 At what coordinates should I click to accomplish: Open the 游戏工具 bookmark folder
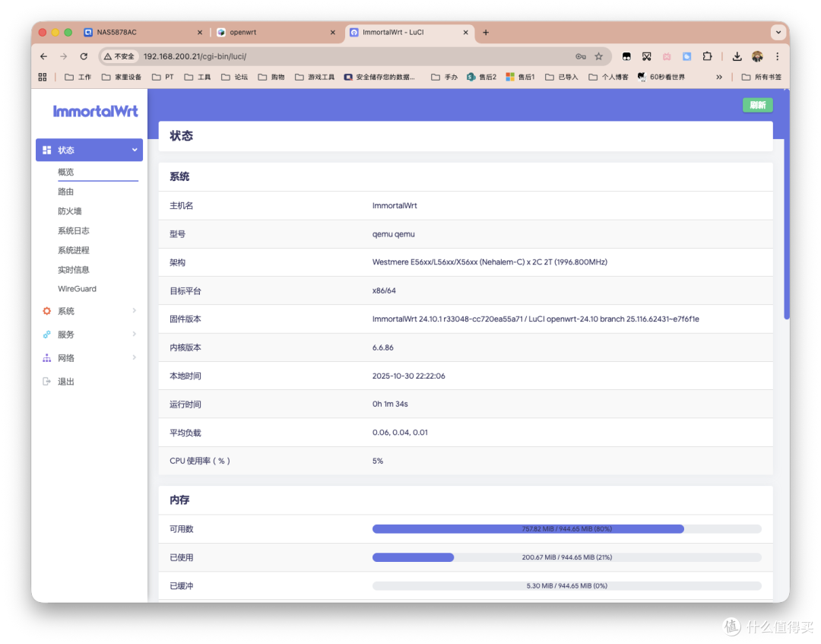(315, 77)
